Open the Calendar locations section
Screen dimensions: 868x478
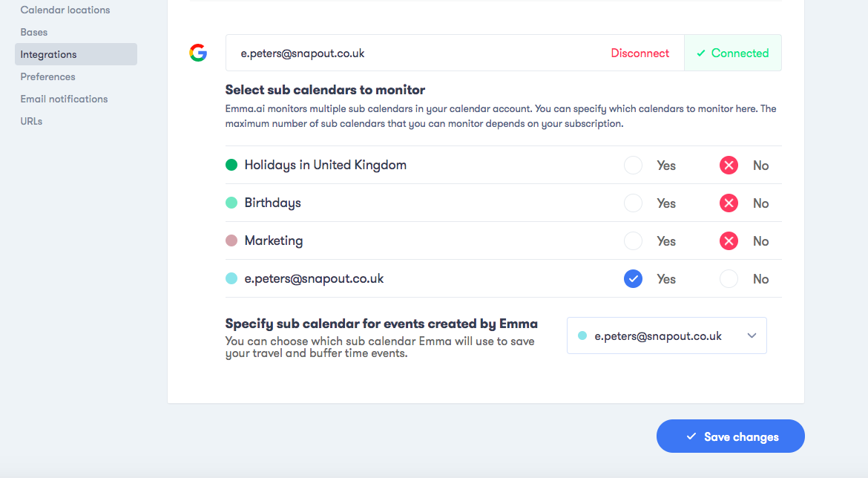tap(65, 10)
